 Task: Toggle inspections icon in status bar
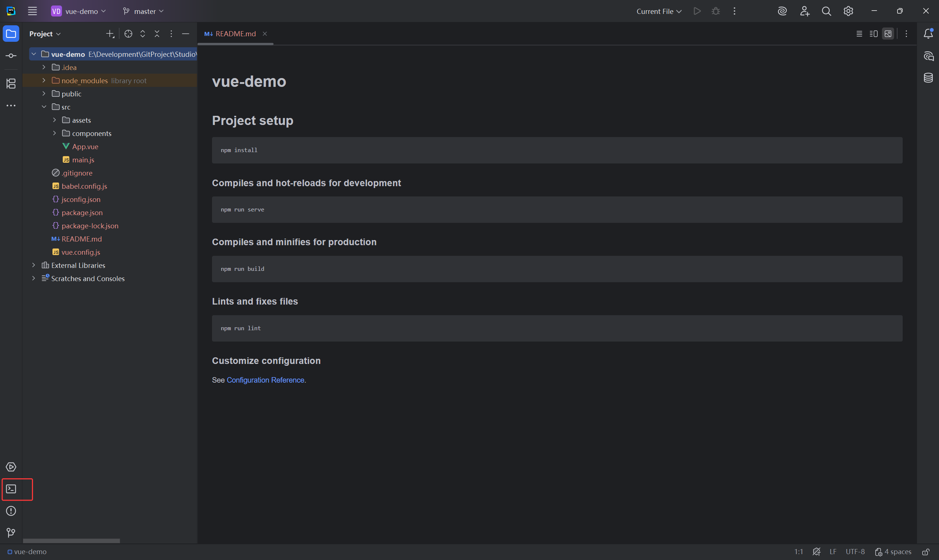[x=816, y=552]
